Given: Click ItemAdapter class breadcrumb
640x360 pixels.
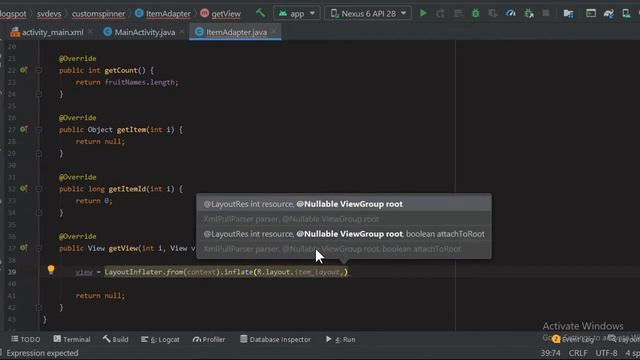Looking at the screenshot, I should pos(168,13).
